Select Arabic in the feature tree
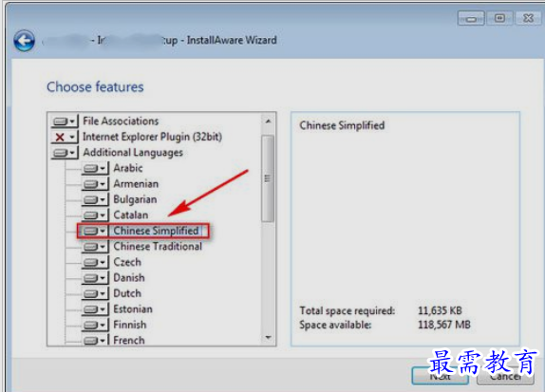Screen dimensions: 545x392 point(128,168)
